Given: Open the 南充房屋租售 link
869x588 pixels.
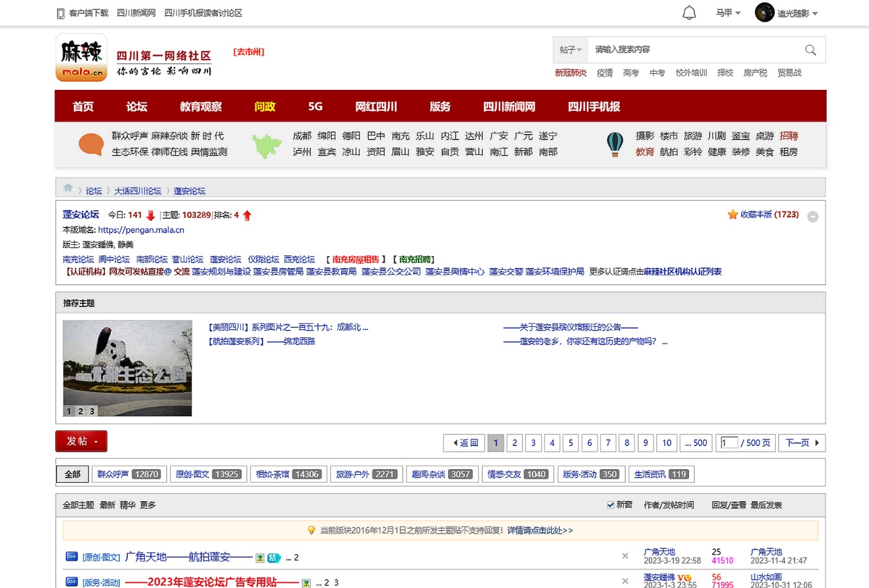Looking at the screenshot, I should tap(355, 259).
